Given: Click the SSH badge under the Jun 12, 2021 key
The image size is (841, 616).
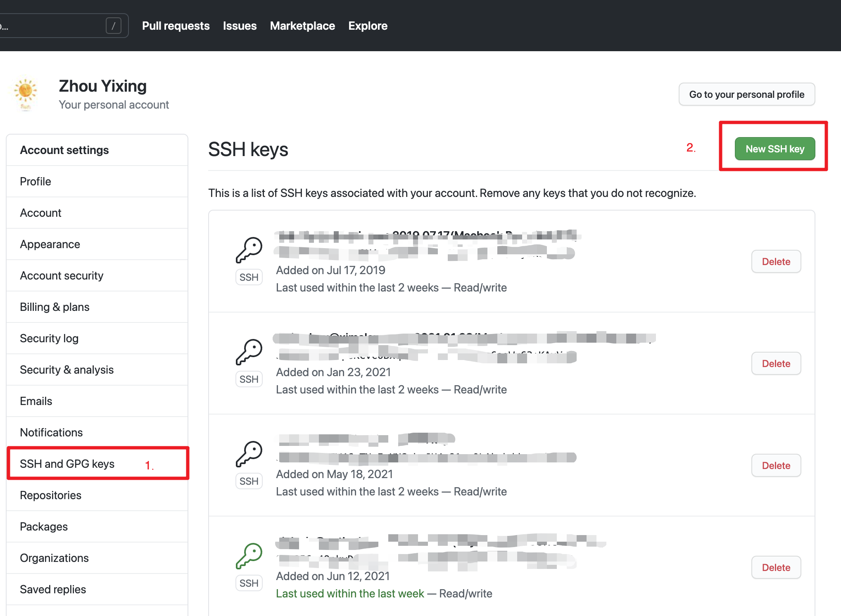Looking at the screenshot, I should (x=249, y=583).
